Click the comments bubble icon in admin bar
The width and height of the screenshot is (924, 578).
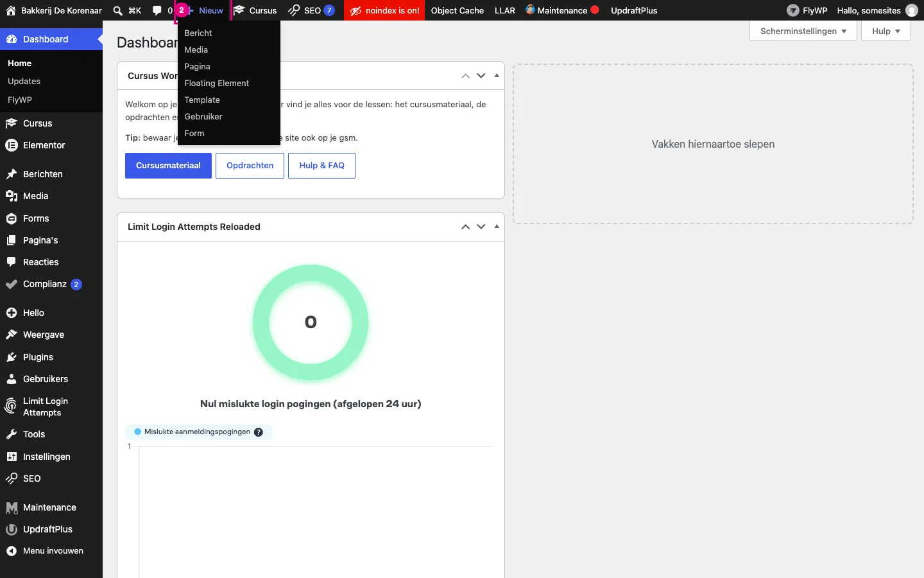click(x=157, y=10)
